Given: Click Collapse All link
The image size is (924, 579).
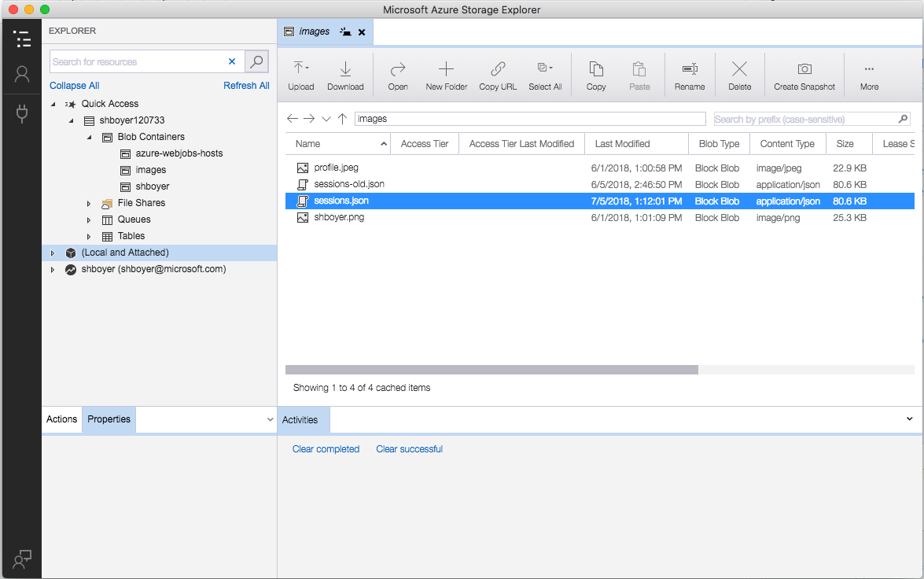Looking at the screenshot, I should point(74,86).
